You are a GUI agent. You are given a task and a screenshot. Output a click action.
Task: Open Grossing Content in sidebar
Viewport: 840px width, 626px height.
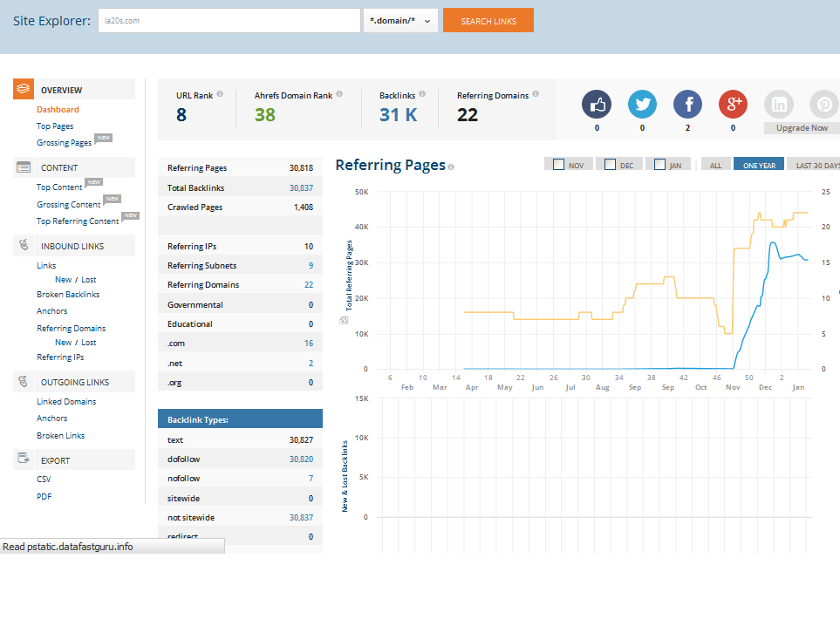click(68, 204)
